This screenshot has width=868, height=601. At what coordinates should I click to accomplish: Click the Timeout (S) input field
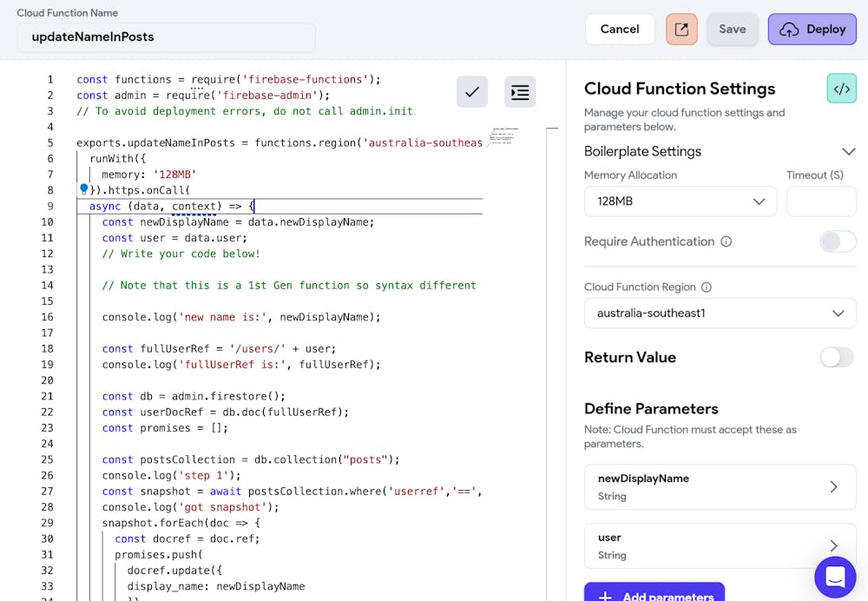(821, 201)
